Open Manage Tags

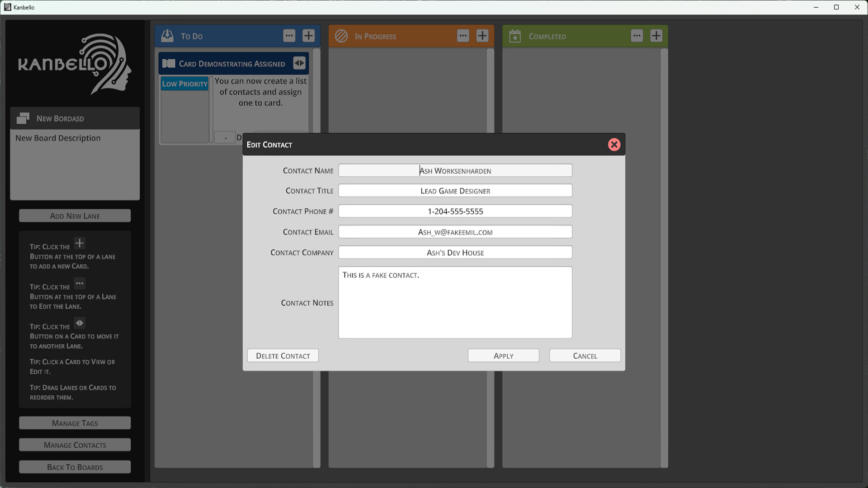75,423
